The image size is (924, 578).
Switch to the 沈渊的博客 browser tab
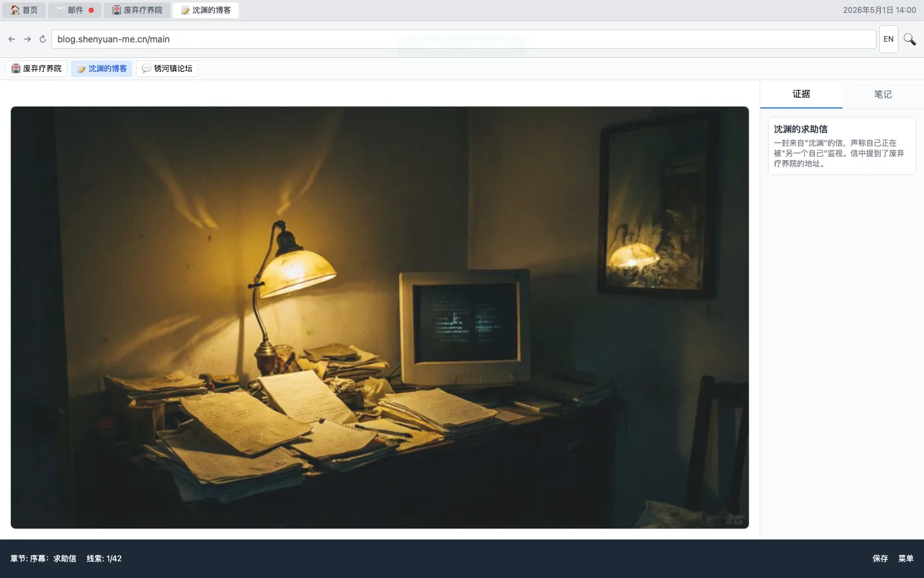coord(205,10)
